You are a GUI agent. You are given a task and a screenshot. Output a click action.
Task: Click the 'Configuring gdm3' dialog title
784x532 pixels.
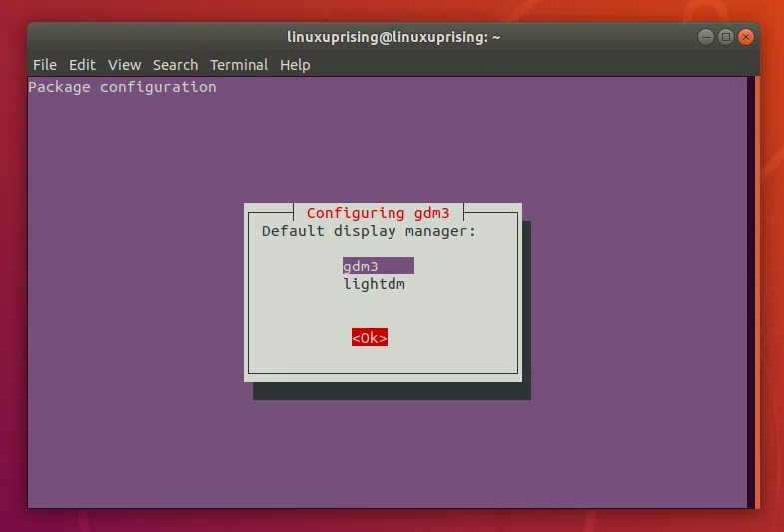[x=378, y=213]
